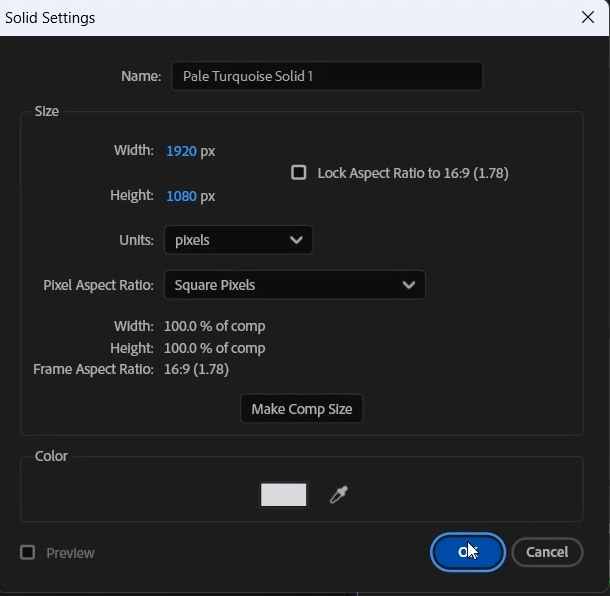
Task: Toggle the Preview checkbox
Action: (27, 552)
